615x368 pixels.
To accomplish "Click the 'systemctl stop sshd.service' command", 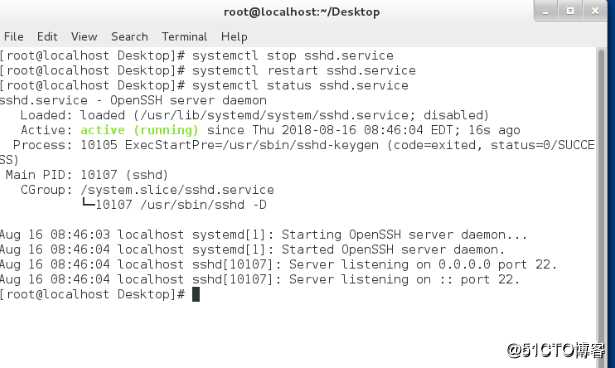I will pos(293,55).
